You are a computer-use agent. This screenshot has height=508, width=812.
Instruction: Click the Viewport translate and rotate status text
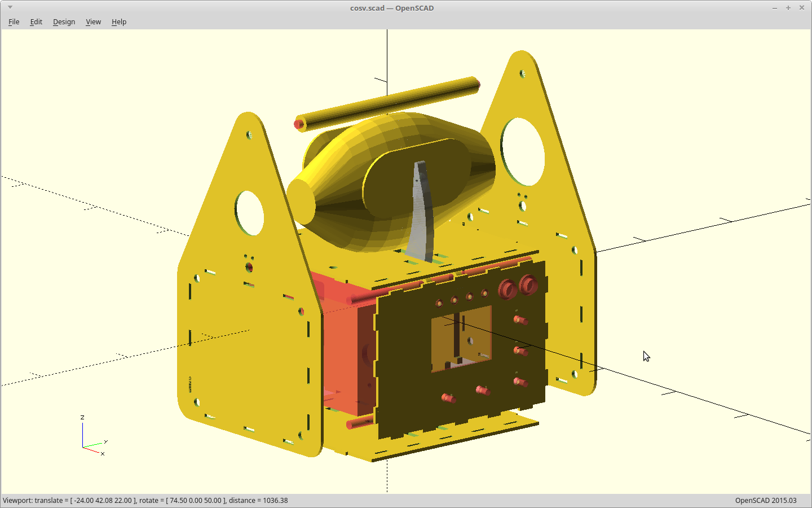[145, 501]
